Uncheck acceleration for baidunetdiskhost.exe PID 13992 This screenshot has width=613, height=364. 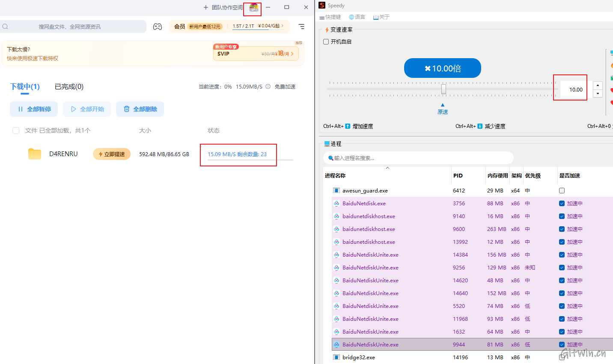pyautogui.click(x=562, y=242)
